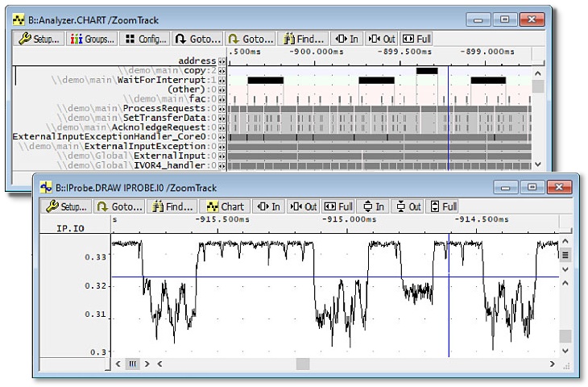
Task: Expand the IVOR4_handler row toggle
Action: tap(222, 165)
